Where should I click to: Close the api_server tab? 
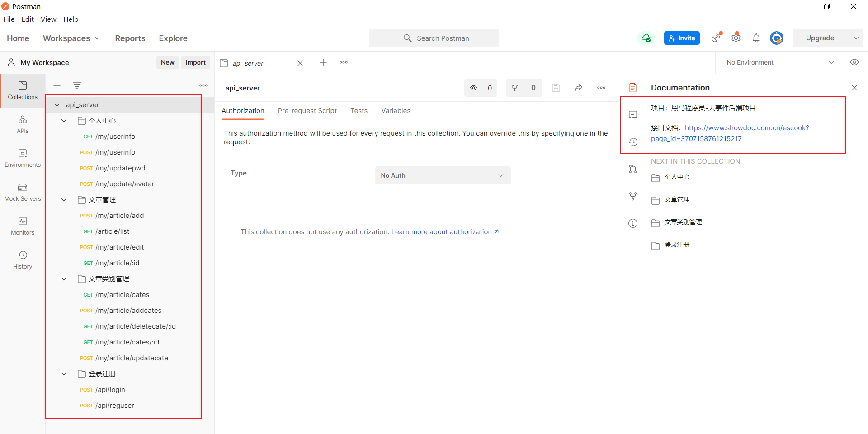click(x=300, y=63)
